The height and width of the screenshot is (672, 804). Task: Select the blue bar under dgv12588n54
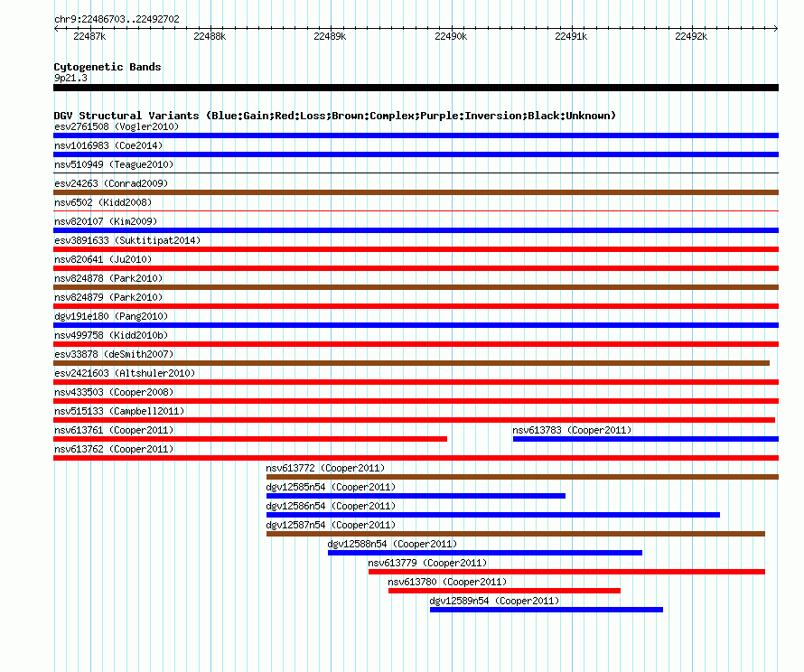(485, 553)
